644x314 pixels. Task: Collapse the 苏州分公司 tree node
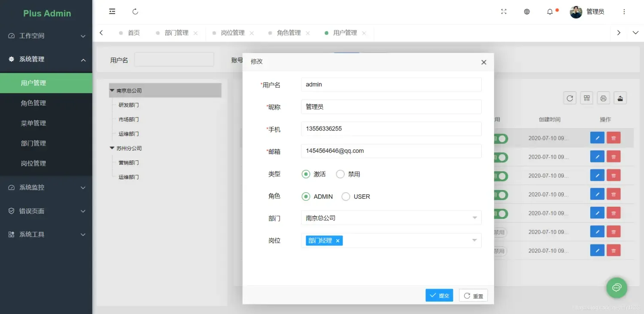point(112,148)
